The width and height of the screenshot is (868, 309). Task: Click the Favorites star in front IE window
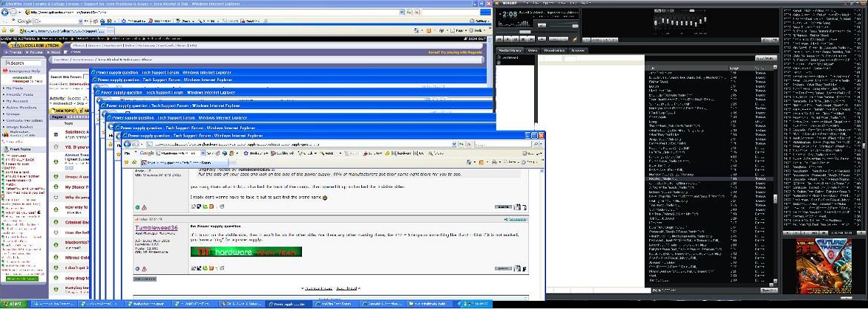126,162
